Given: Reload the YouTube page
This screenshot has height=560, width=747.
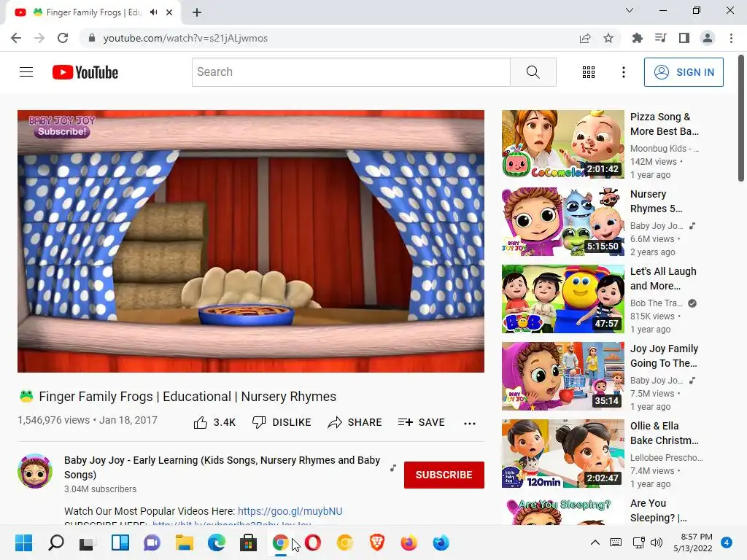Looking at the screenshot, I should [63, 38].
